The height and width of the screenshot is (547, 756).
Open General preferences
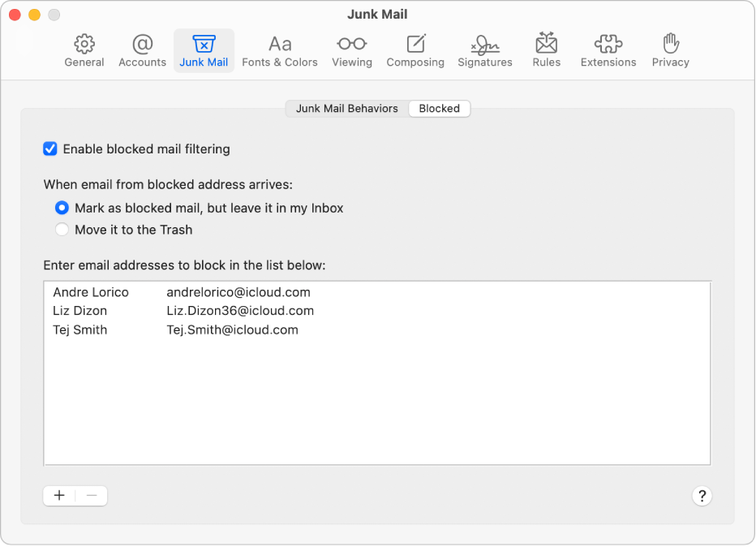pyautogui.click(x=84, y=49)
